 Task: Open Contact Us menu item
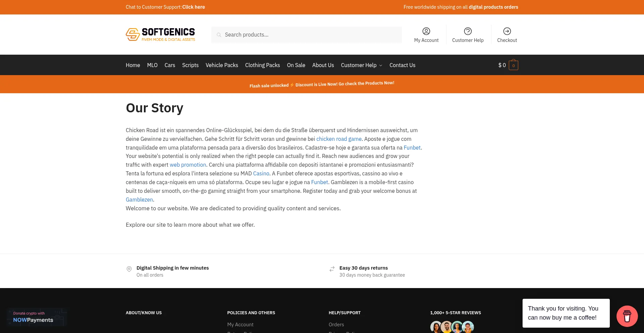tap(402, 65)
